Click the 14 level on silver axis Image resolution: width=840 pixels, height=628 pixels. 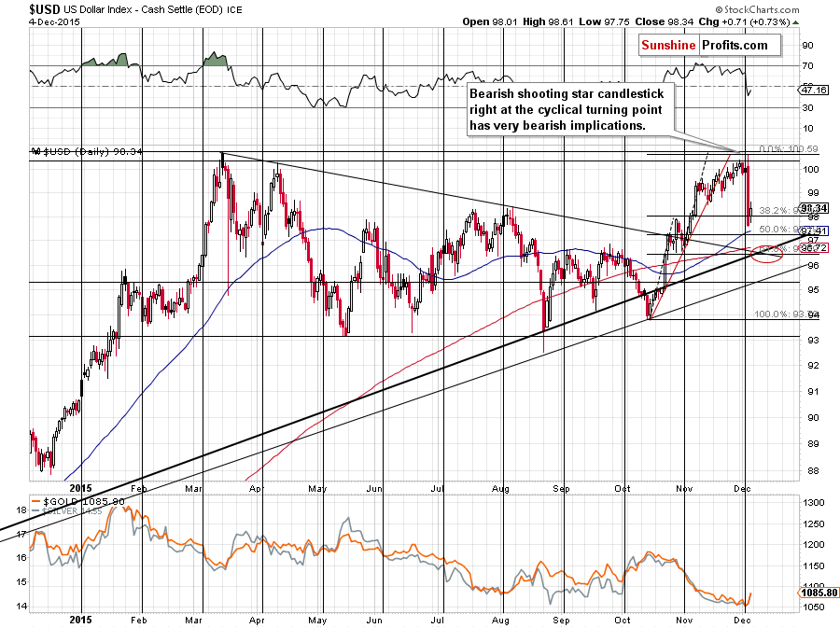pyautogui.click(x=21, y=607)
